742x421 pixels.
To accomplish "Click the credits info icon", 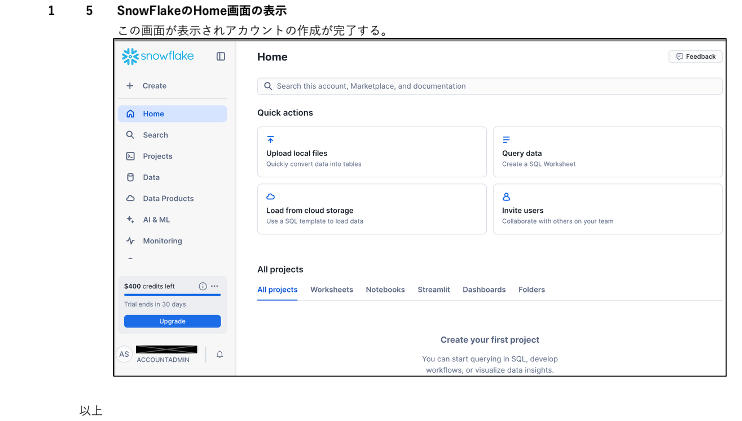I will pyautogui.click(x=203, y=286).
